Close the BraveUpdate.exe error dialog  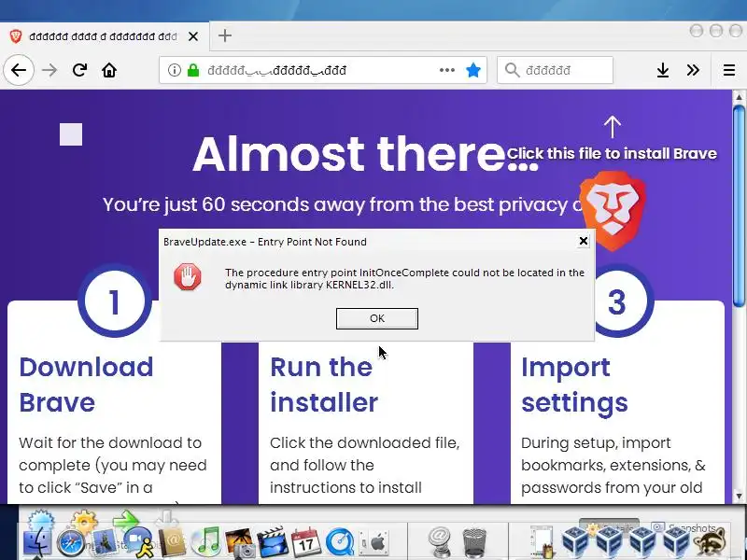click(583, 241)
